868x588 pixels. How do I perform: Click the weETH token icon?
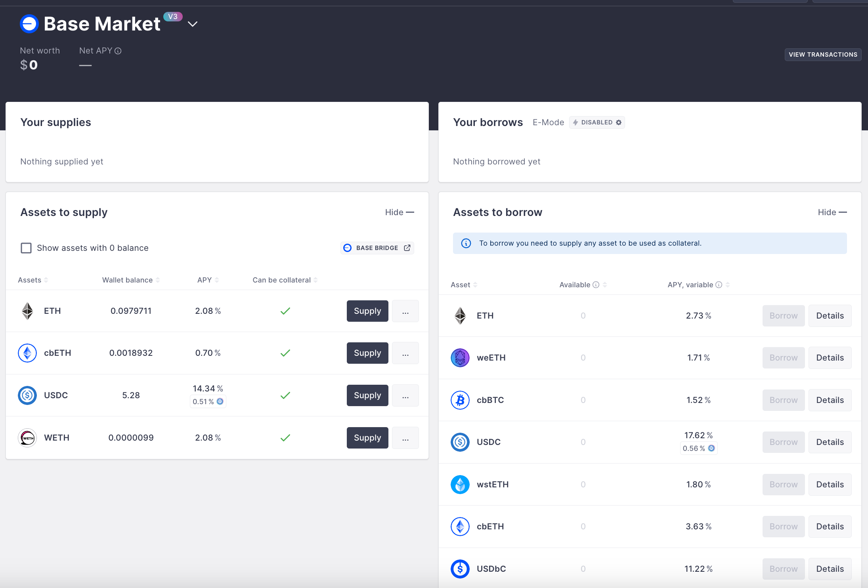click(460, 358)
